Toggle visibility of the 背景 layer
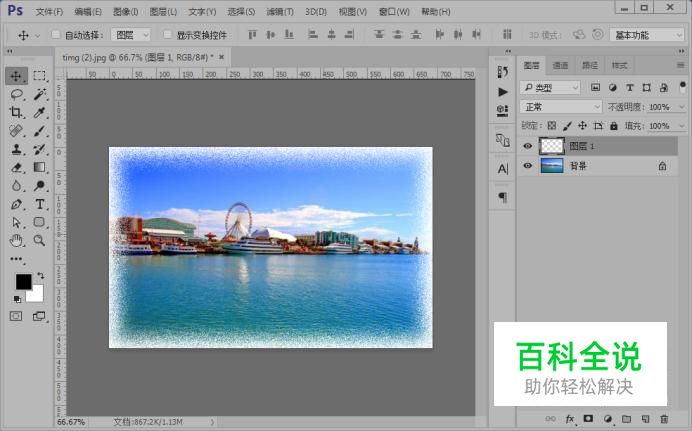Viewport: 692px width, 431px height. click(x=528, y=166)
